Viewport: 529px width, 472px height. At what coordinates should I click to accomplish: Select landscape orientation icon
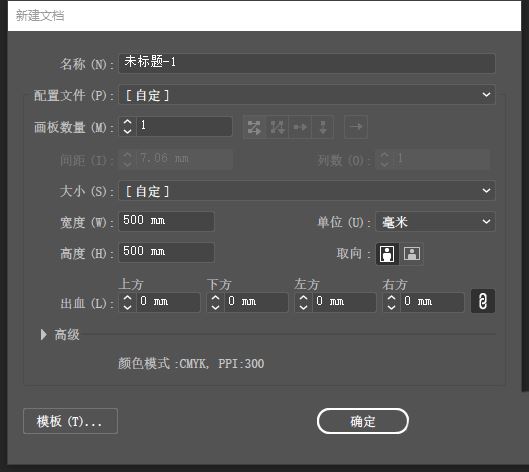point(412,254)
